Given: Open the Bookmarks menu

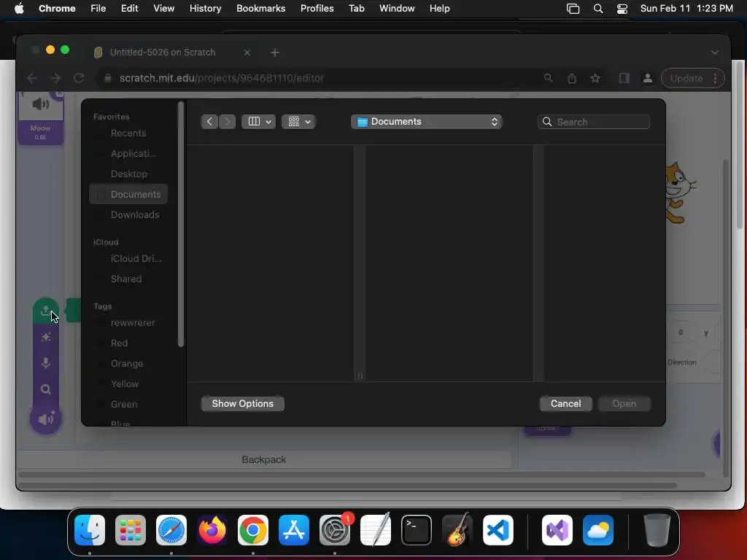Looking at the screenshot, I should pos(260,9).
